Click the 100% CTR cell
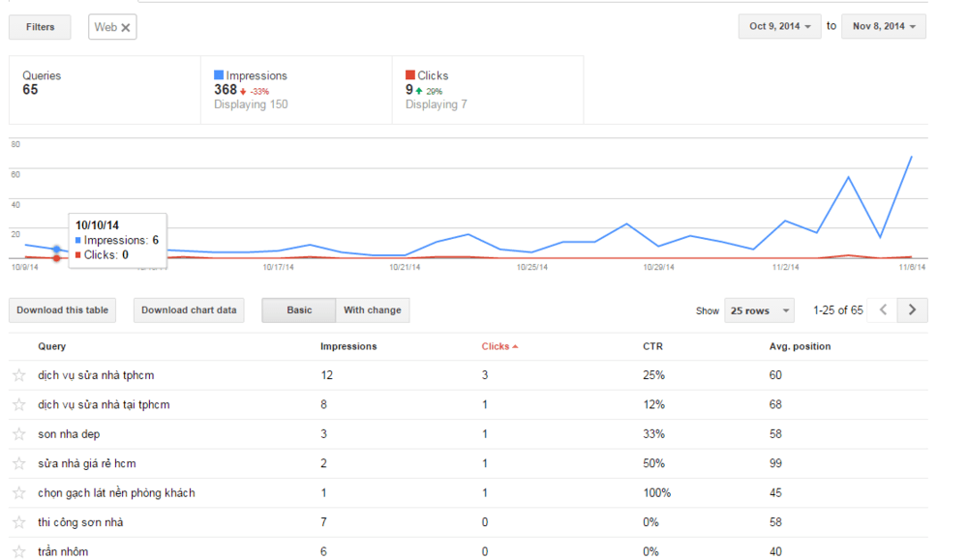Viewport: 968px width, 560px height. (657, 492)
